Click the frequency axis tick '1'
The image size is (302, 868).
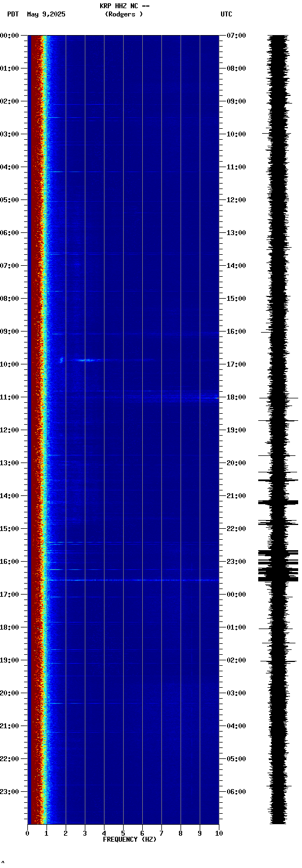(47, 833)
